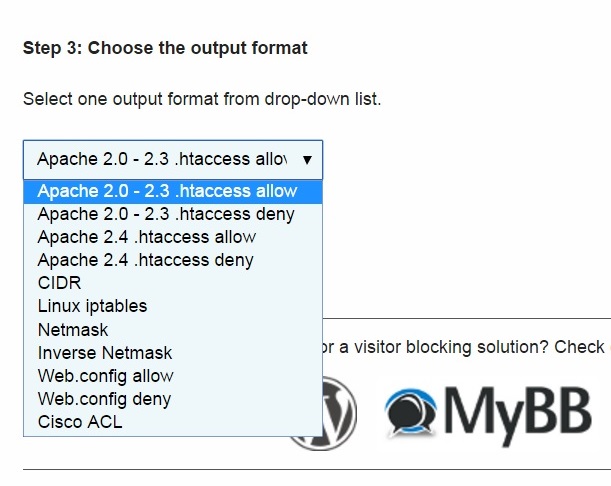611x486 pixels.
Task: Pick Apache 2.4 .htaccess deny from list
Action: (x=145, y=260)
